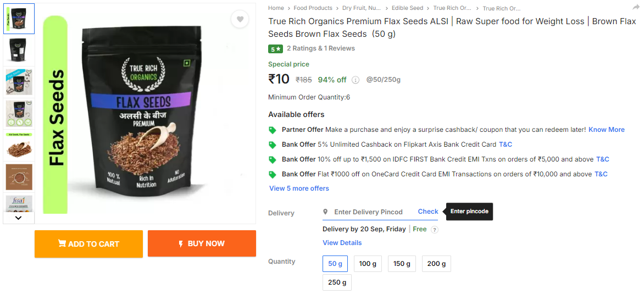Screen dimensions: 644x300
Task: Select the 250 g quantity option
Action: [337, 282]
